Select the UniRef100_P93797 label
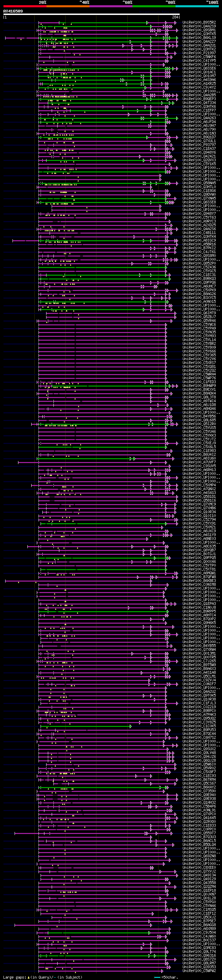 click(x=199, y=145)
